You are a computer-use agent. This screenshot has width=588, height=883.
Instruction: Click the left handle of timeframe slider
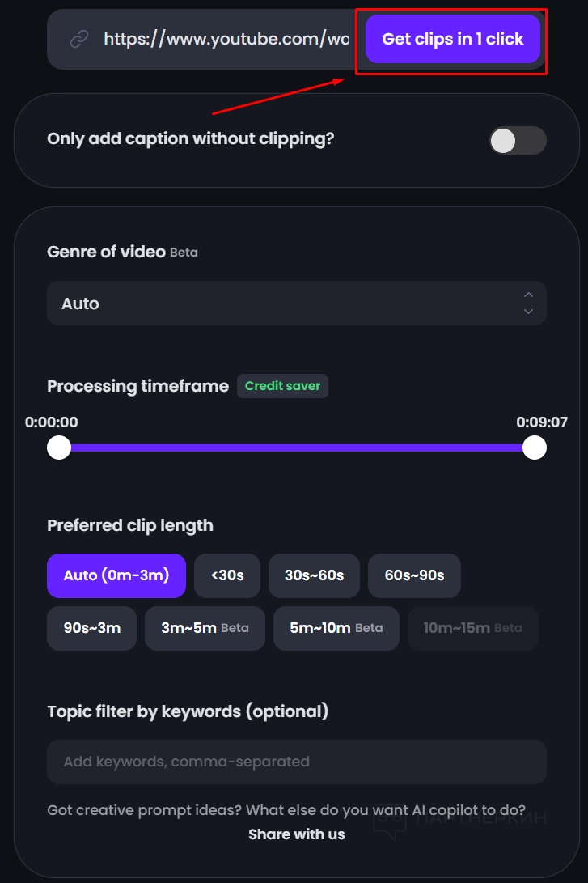[59, 448]
